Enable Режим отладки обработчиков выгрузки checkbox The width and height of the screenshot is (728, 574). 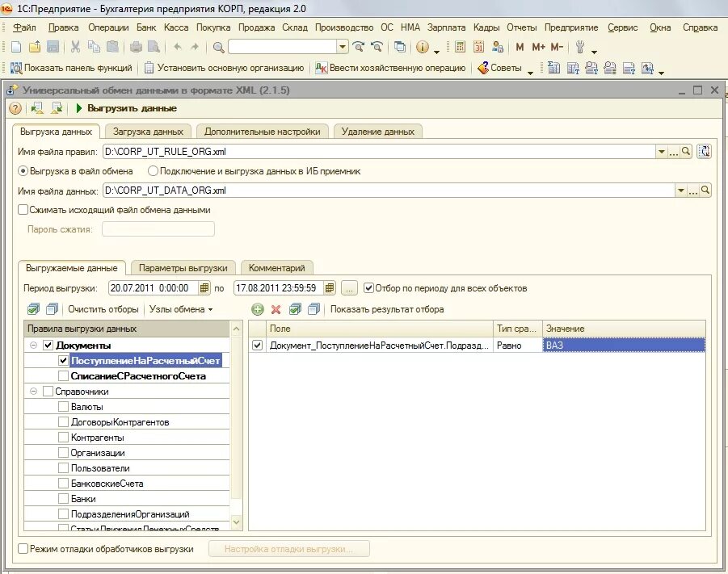[x=23, y=548]
